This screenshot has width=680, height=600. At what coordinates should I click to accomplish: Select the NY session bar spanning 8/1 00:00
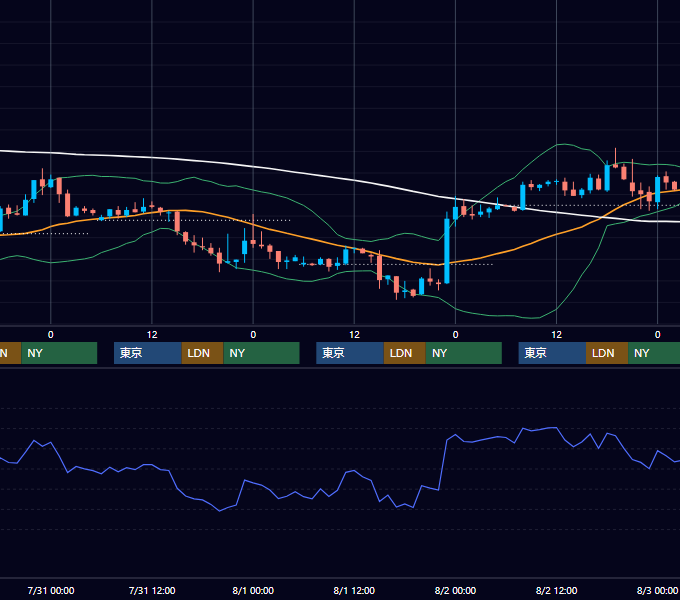[x=262, y=353]
